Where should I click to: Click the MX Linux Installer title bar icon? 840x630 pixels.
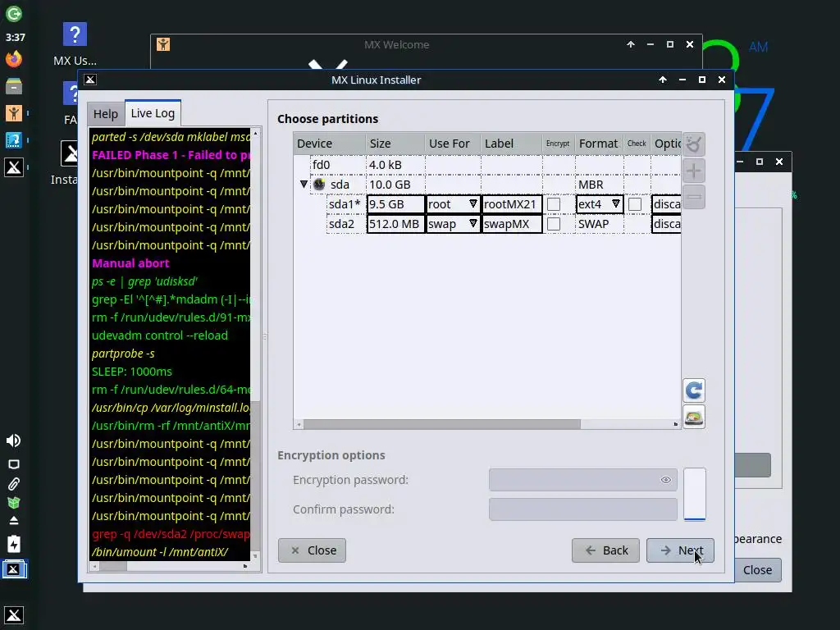point(90,80)
